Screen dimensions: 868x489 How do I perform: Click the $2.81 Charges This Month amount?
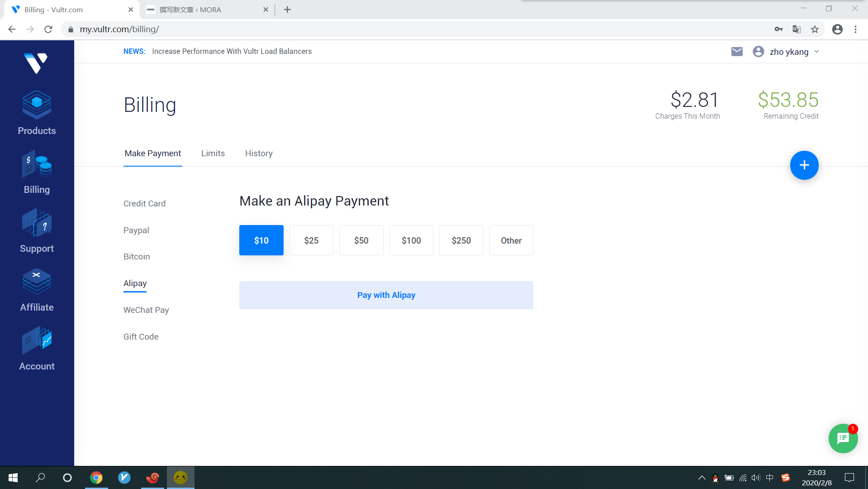click(694, 100)
